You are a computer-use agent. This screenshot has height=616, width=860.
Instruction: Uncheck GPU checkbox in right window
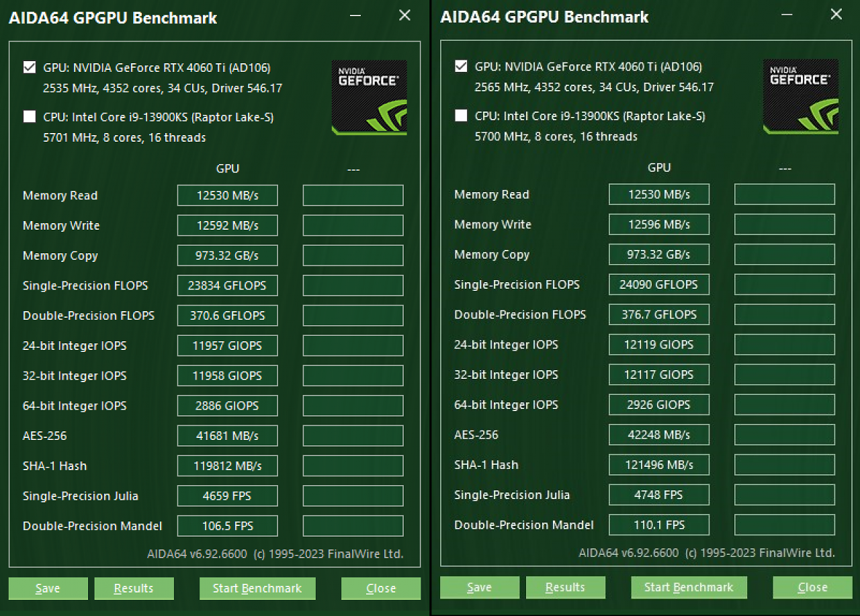click(x=461, y=66)
